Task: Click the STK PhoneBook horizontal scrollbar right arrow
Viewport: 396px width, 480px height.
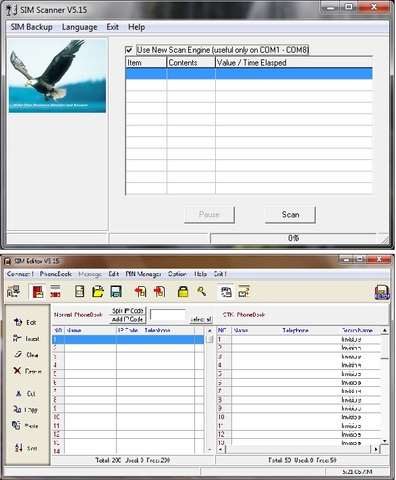Action: 376,449
